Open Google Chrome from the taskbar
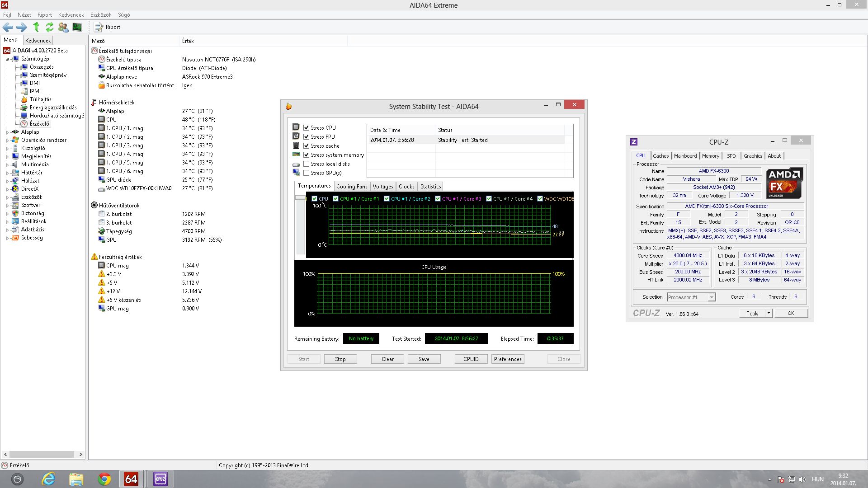The image size is (868, 488). pyautogui.click(x=104, y=479)
